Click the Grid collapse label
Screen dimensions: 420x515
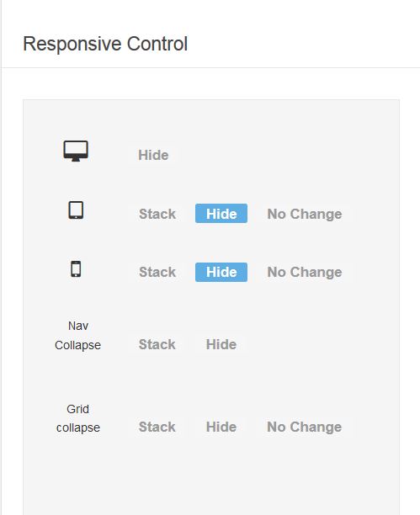point(78,418)
